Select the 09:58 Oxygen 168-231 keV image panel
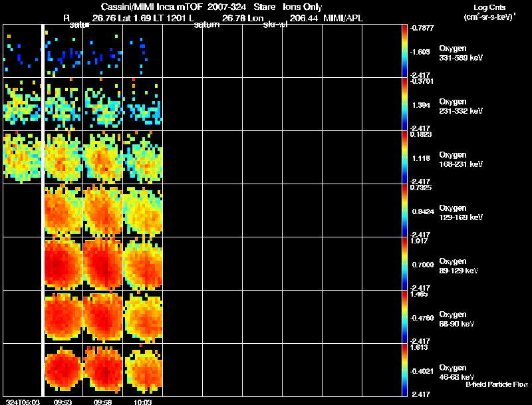This screenshot has height=405, width=532. coord(103,158)
